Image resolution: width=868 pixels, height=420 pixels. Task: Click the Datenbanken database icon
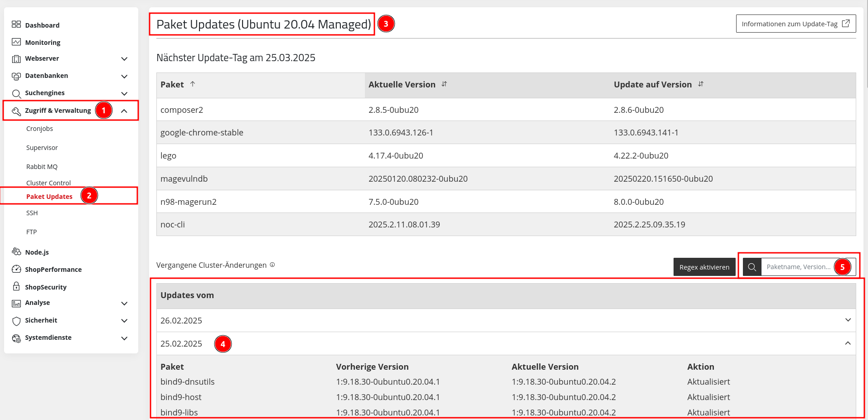(16, 76)
